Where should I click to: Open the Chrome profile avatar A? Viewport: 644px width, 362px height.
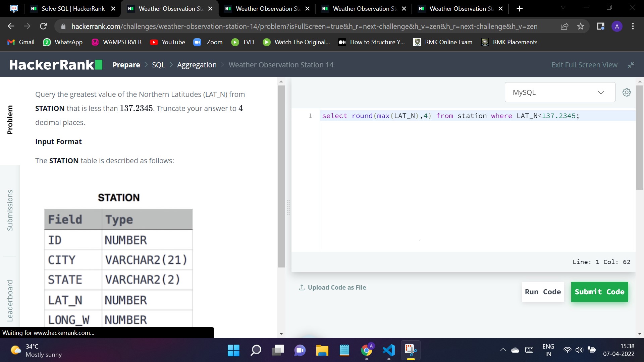pos(617,26)
